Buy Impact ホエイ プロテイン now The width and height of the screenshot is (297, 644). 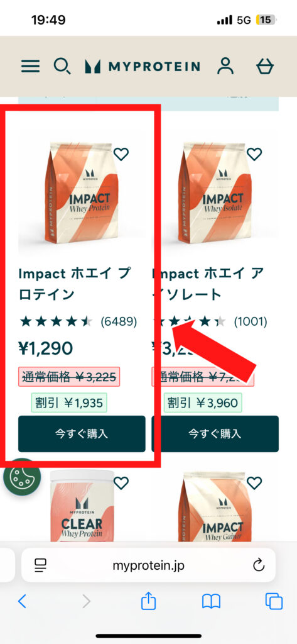pos(82,434)
